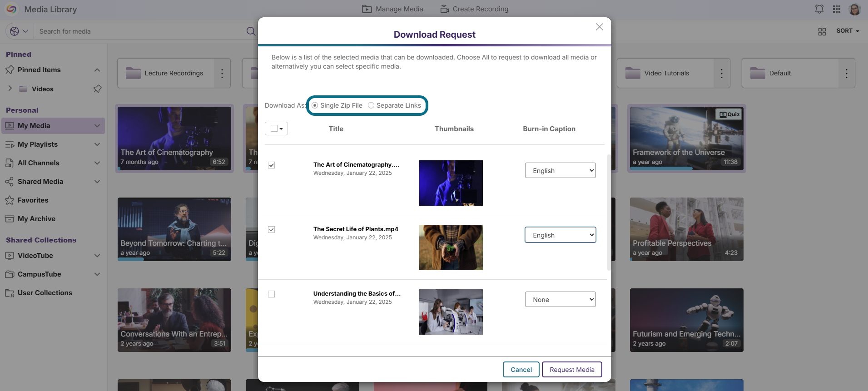This screenshot has width=868, height=391.
Task: Click Request Media button
Action: (x=572, y=369)
